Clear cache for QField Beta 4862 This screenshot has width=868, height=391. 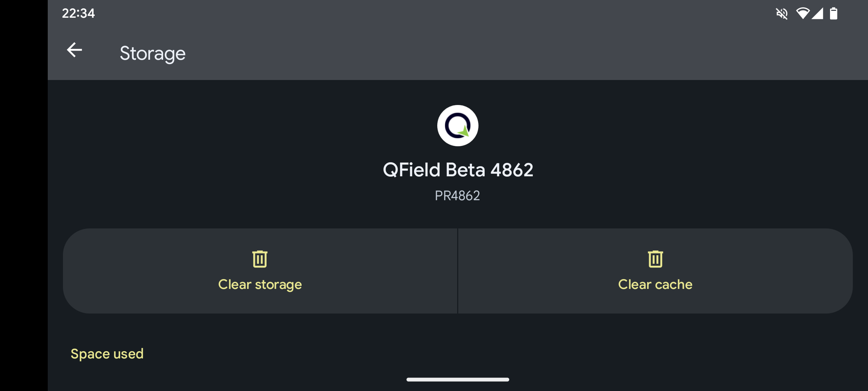click(655, 271)
